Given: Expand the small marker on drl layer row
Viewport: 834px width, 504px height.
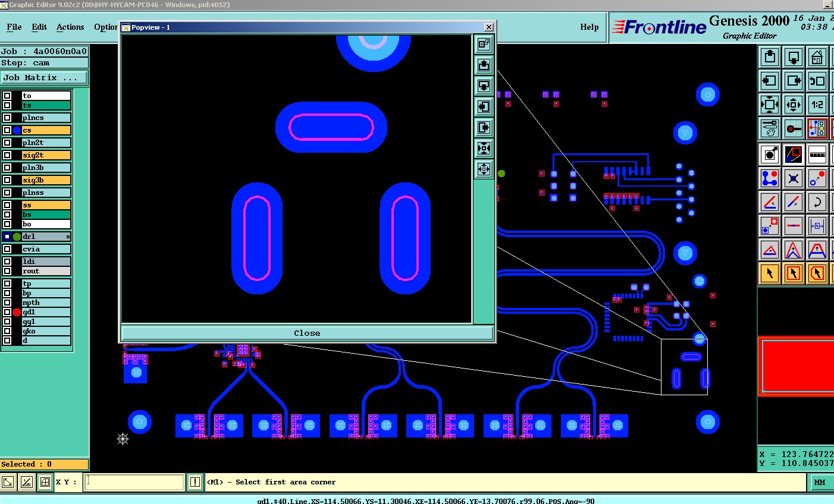Looking at the screenshot, I should click(68, 237).
